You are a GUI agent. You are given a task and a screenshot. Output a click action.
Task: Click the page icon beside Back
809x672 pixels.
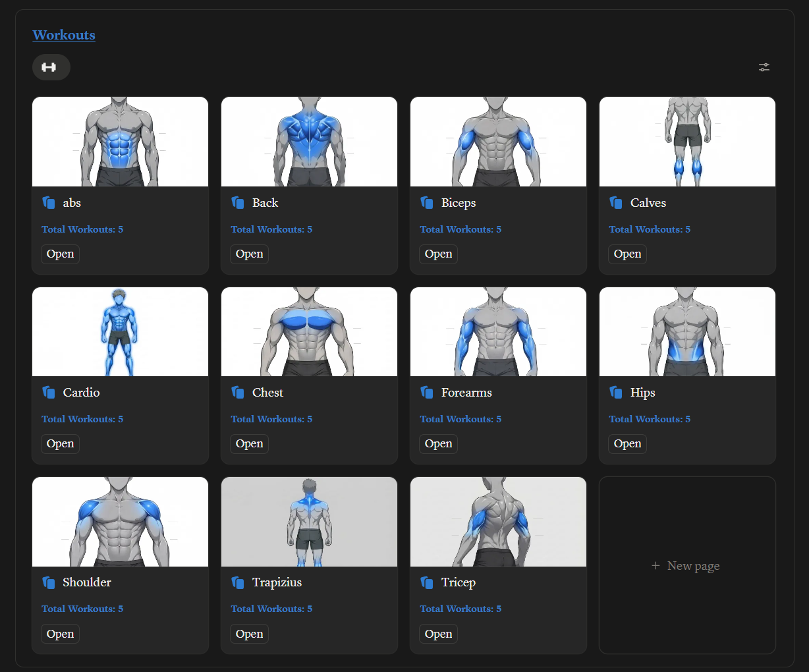click(x=238, y=203)
